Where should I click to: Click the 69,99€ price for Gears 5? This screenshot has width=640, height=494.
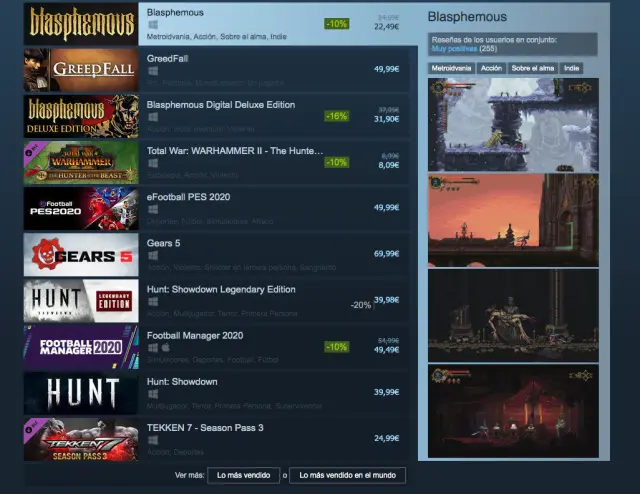pyautogui.click(x=387, y=254)
